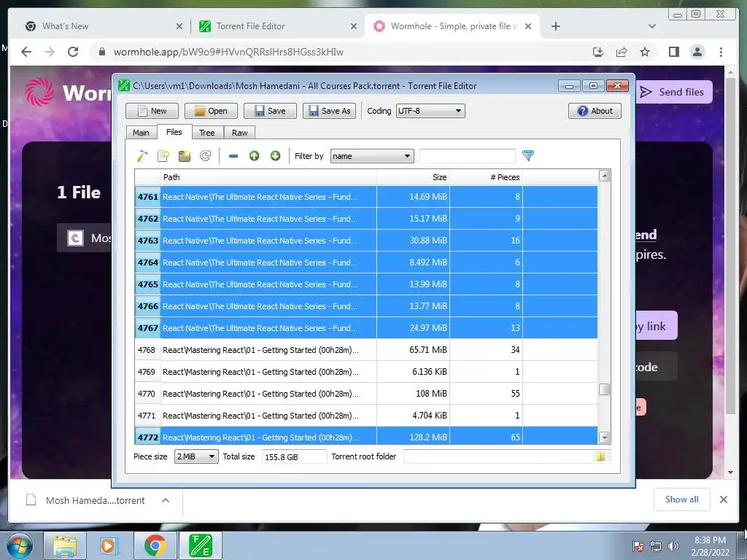Viewport: 747px width, 560px height.
Task: Click the reload files icon
Action: (x=205, y=156)
